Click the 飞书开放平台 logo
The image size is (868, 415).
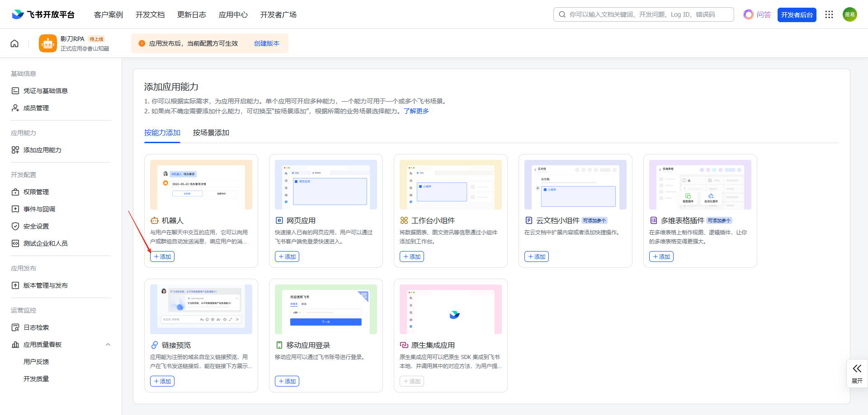43,14
